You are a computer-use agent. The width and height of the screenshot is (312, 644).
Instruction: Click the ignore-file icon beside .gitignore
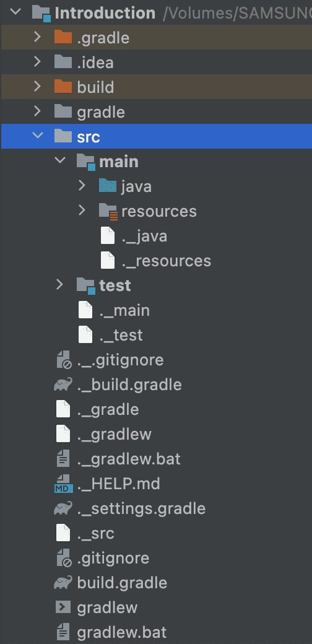tap(64, 558)
